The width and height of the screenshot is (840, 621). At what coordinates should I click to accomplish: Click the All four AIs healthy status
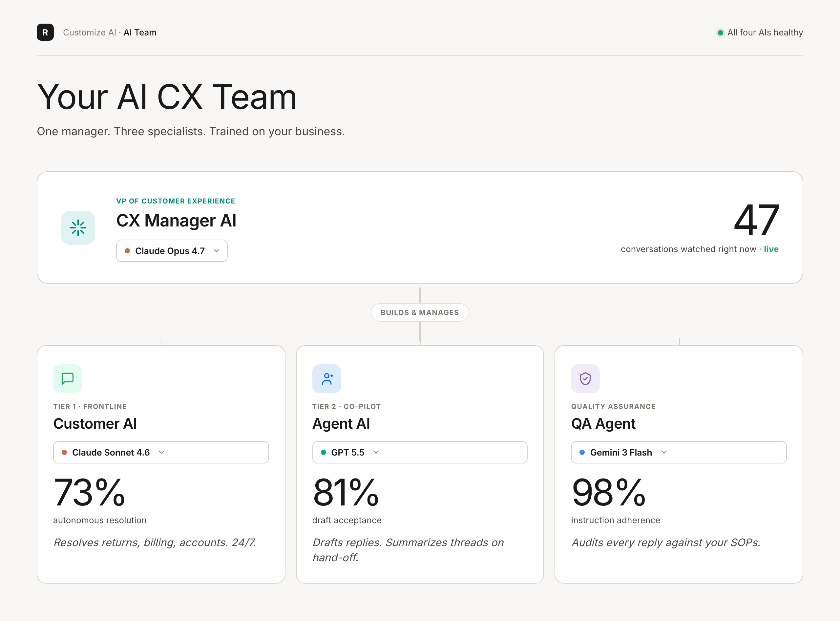coord(760,33)
